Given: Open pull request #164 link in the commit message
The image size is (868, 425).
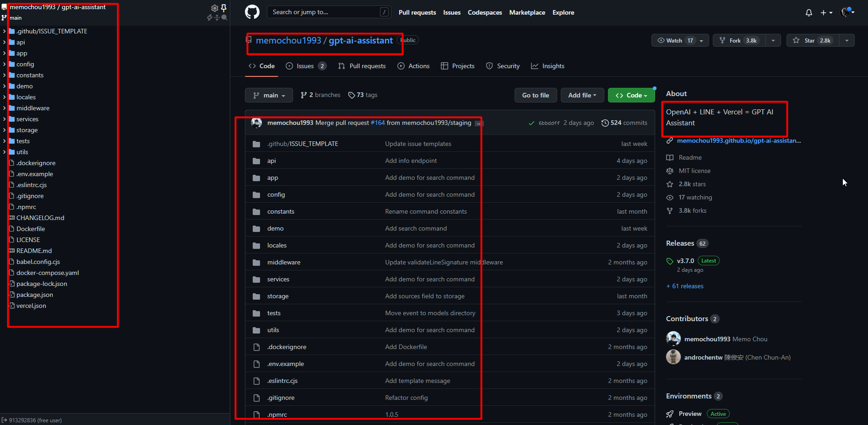Looking at the screenshot, I should pos(378,123).
